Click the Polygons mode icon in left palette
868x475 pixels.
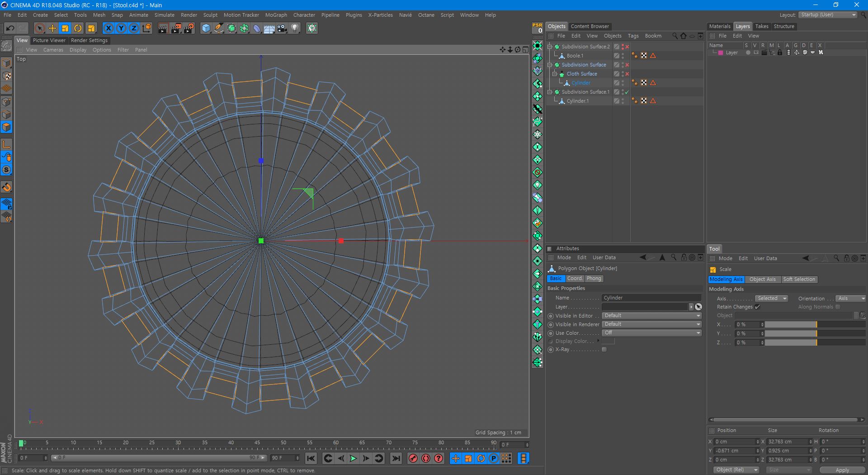6,127
